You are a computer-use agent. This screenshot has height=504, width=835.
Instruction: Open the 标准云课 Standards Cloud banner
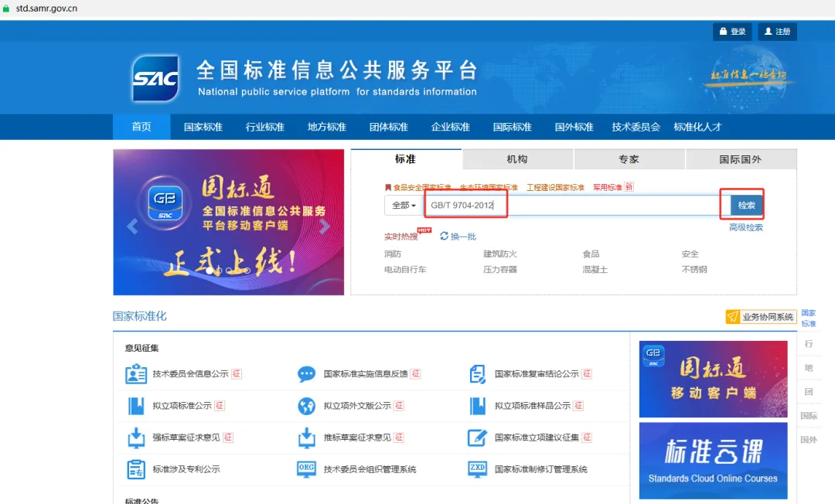click(x=713, y=461)
